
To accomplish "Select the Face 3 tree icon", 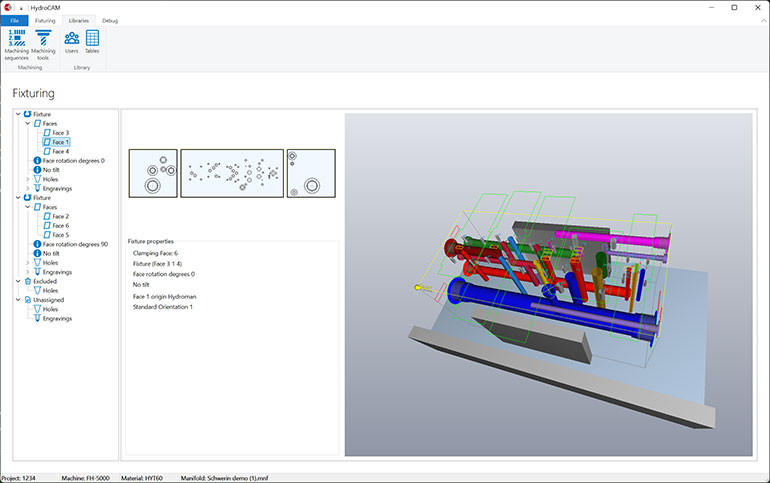I will click(x=47, y=133).
